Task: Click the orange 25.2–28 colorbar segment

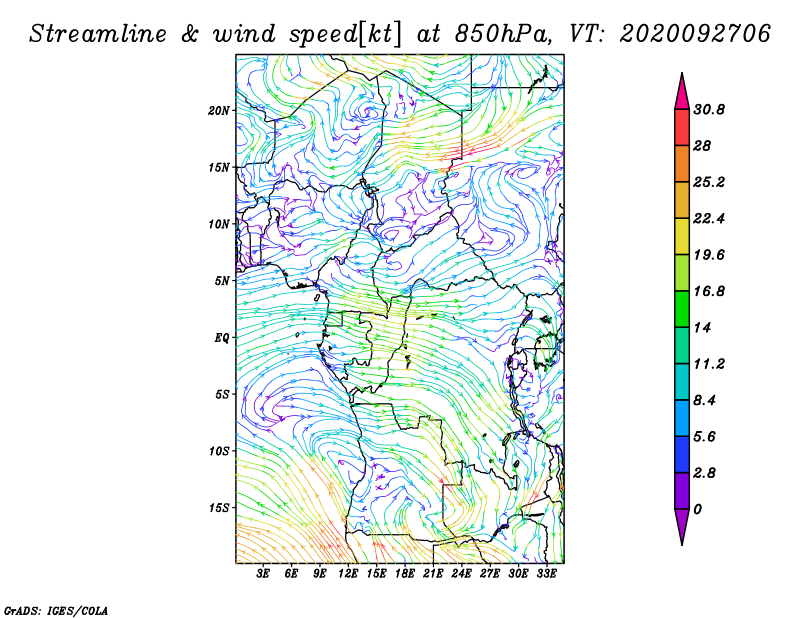Action: (682, 164)
